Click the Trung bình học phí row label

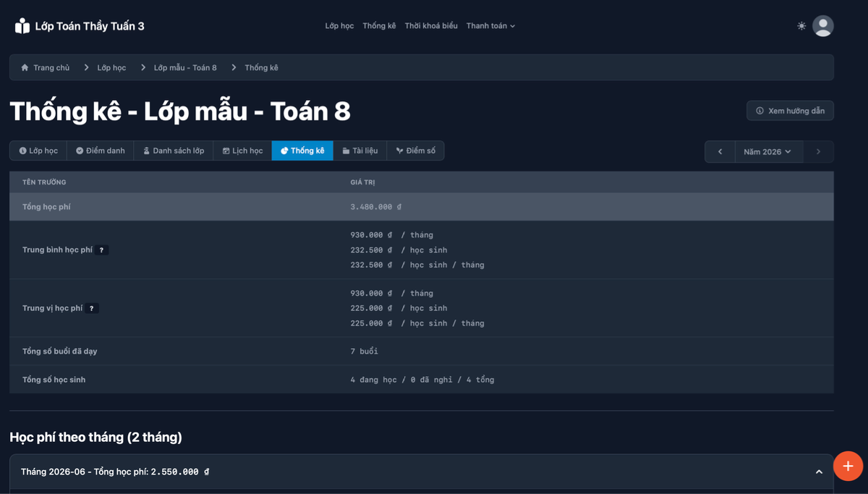coord(58,250)
